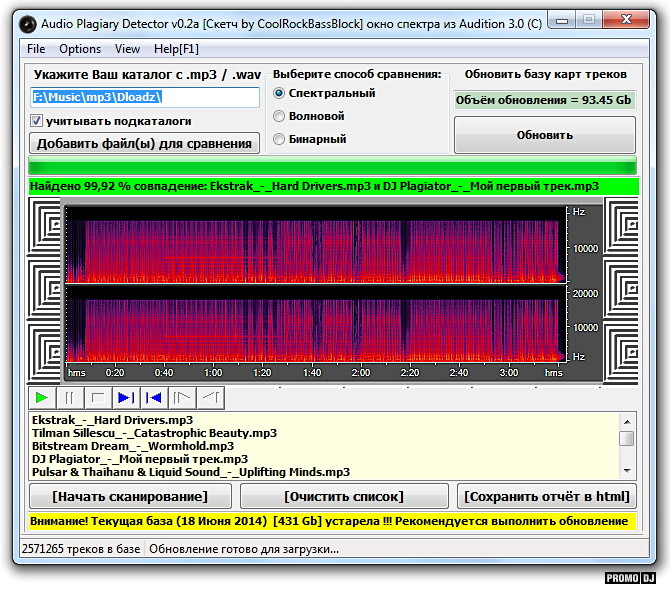This screenshot has height=598, width=670.
Task: Click the 'Объём обновления = 93.45 Gb' field
Action: coord(544,100)
